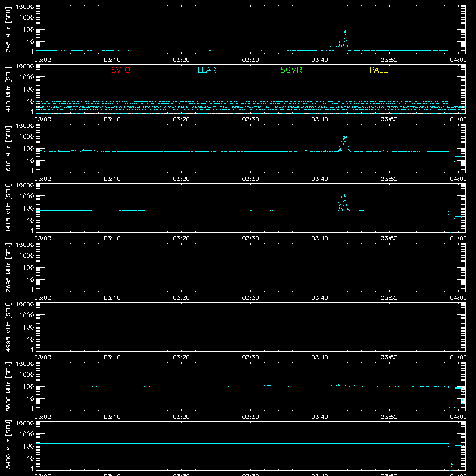Click the 100 tick label on 15400 MHz axis
This screenshot has height=476, width=476.
coord(29,446)
